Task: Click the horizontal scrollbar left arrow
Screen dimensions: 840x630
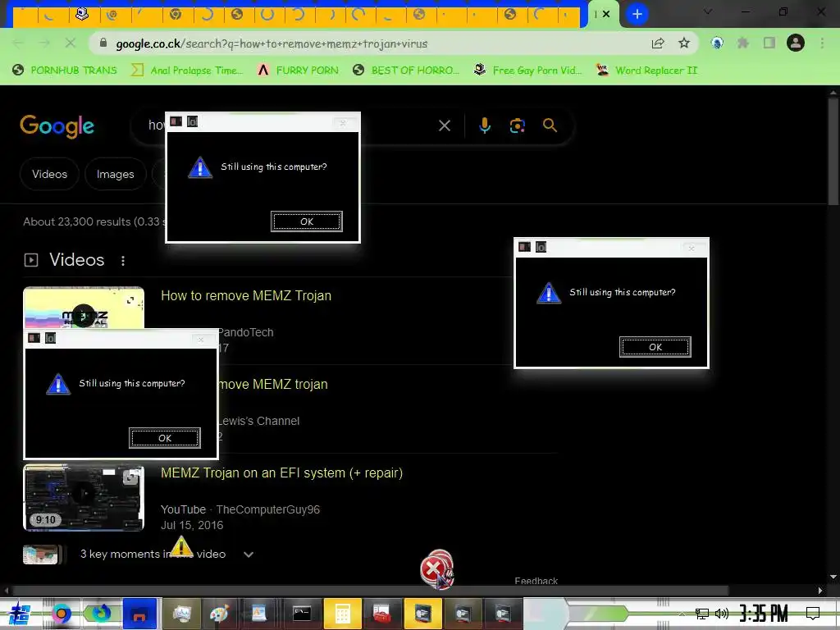Action: tap(6, 591)
